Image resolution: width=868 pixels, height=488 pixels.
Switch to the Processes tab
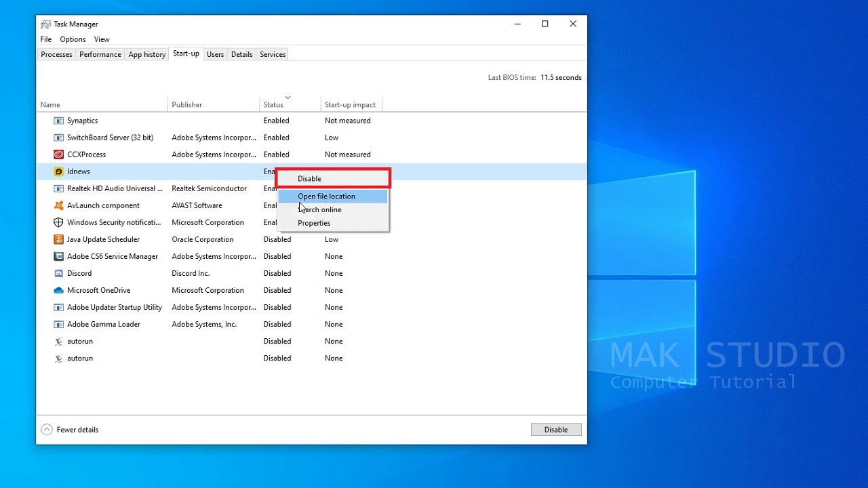(56, 54)
